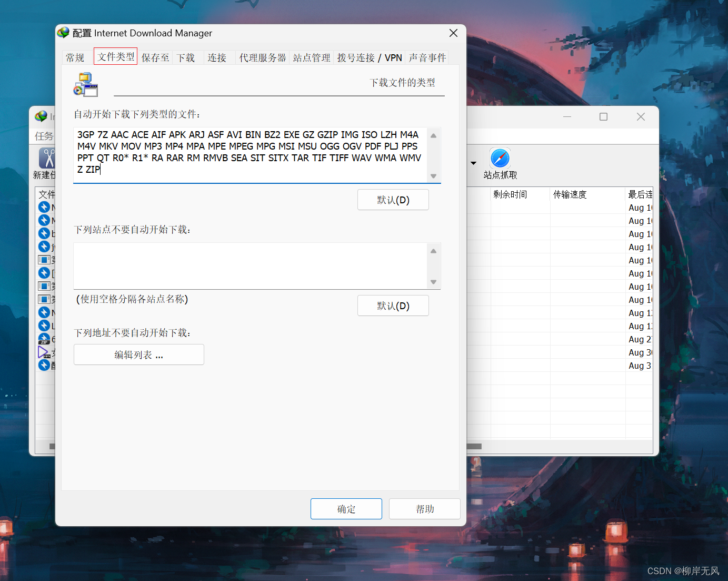Click 默认(D) beside the site name hint
The width and height of the screenshot is (728, 581).
tap(393, 306)
